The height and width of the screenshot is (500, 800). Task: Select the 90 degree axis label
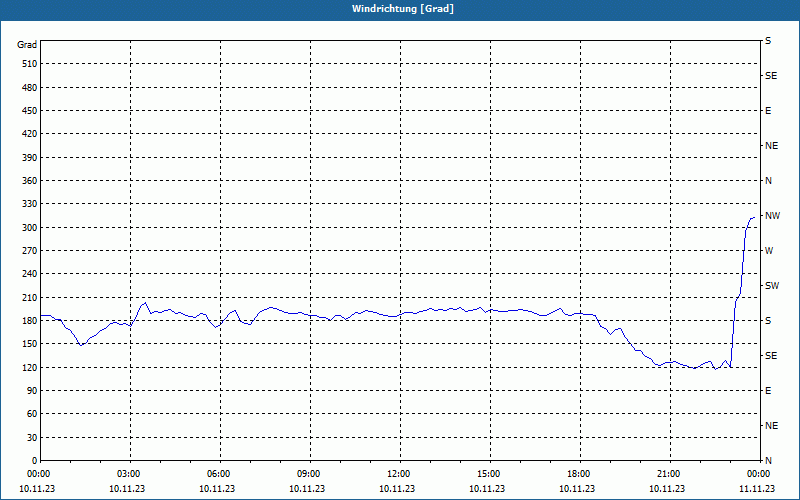[x=32, y=391]
